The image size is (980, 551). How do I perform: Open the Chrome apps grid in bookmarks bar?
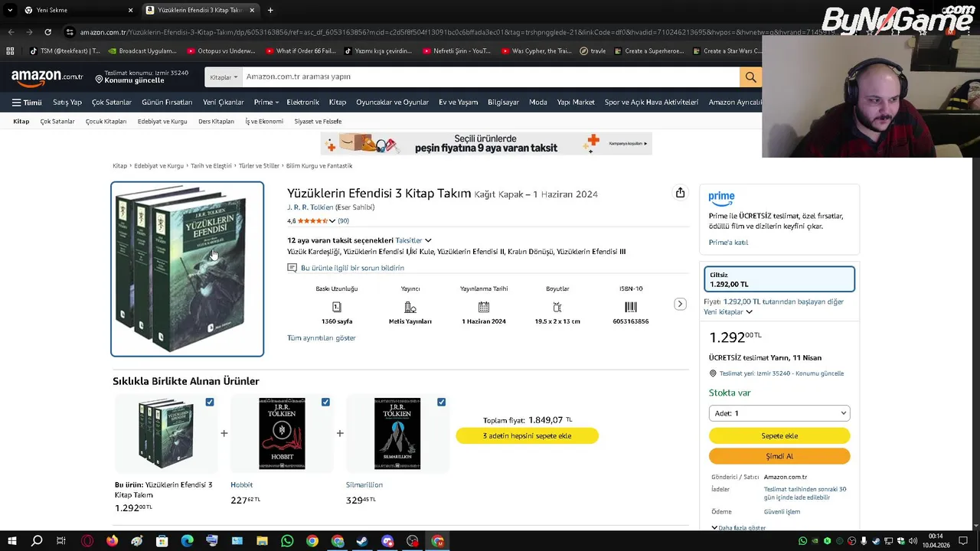(x=10, y=51)
